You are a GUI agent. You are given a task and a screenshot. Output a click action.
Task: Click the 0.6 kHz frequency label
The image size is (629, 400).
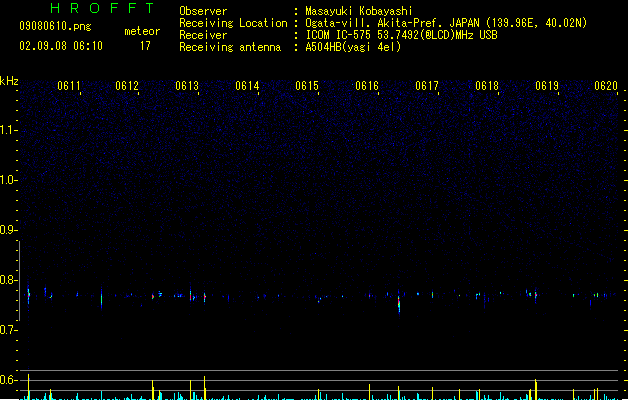click(8, 380)
